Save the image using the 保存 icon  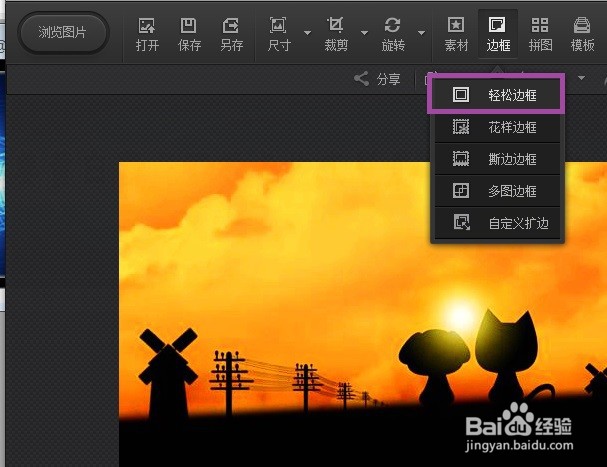(x=189, y=35)
